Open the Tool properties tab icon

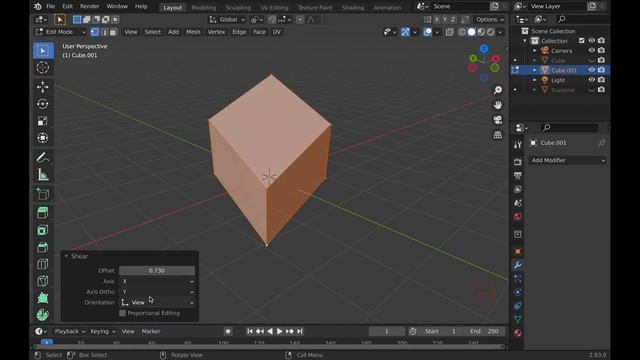coord(518,144)
